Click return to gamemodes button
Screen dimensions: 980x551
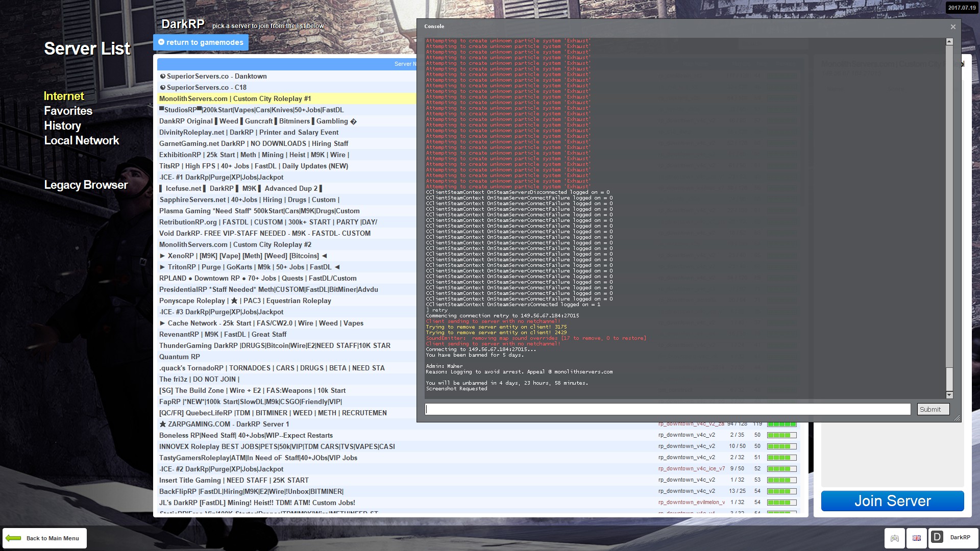pyautogui.click(x=201, y=42)
